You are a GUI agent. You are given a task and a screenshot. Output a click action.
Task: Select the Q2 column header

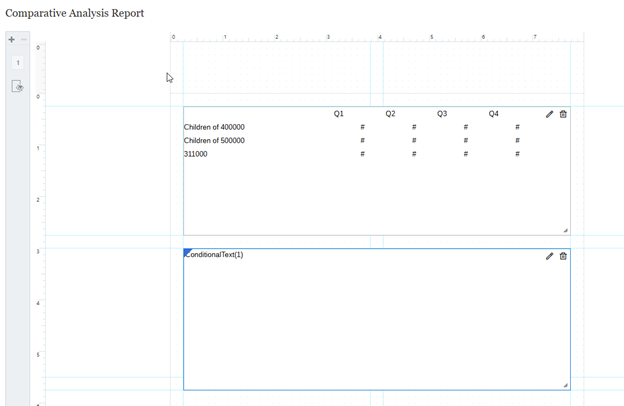pos(390,114)
